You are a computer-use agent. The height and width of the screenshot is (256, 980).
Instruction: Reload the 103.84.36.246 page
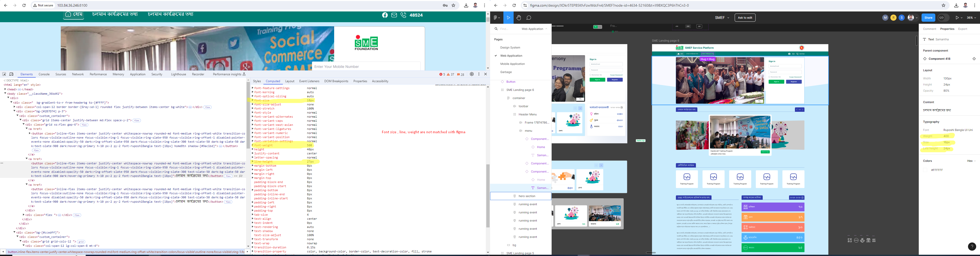(24, 5)
